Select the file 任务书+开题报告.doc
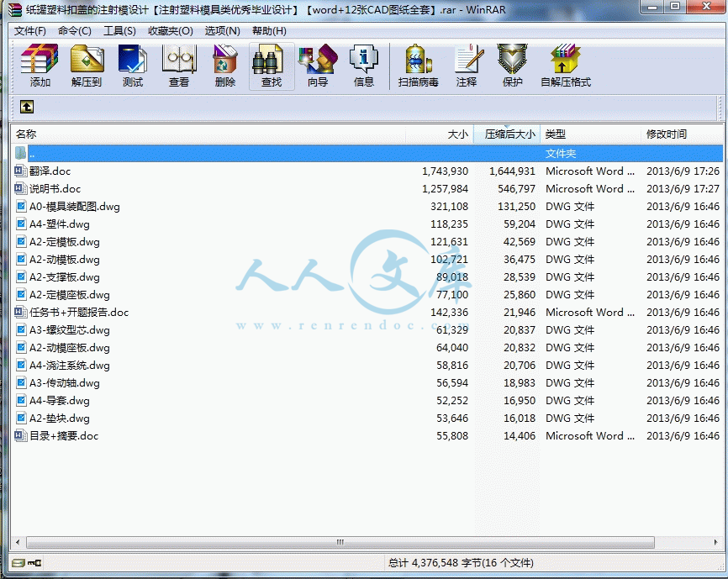The height and width of the screenshot is (579, 728). point(79,313)
